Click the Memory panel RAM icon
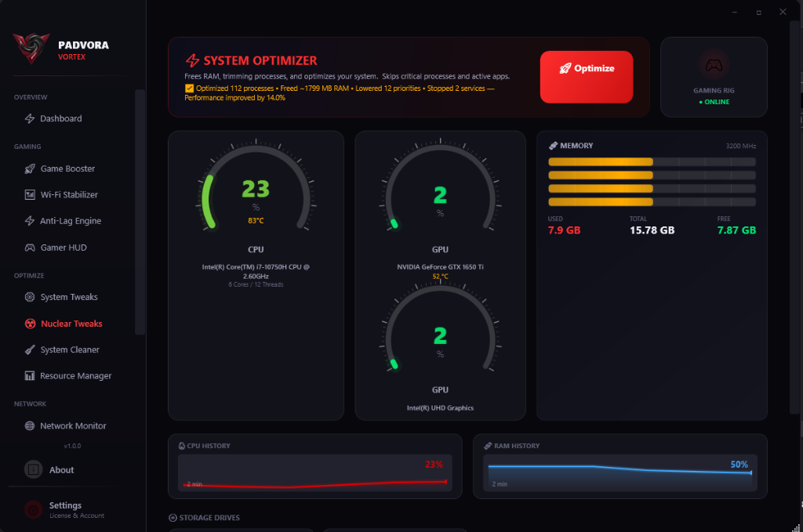 553,146
